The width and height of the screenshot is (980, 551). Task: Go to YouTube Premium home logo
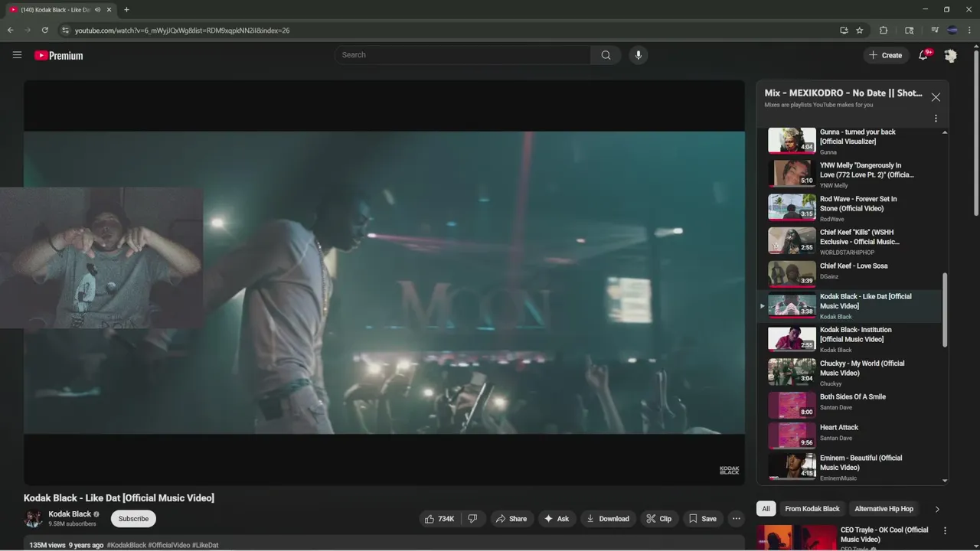click(x=58, y=55)
